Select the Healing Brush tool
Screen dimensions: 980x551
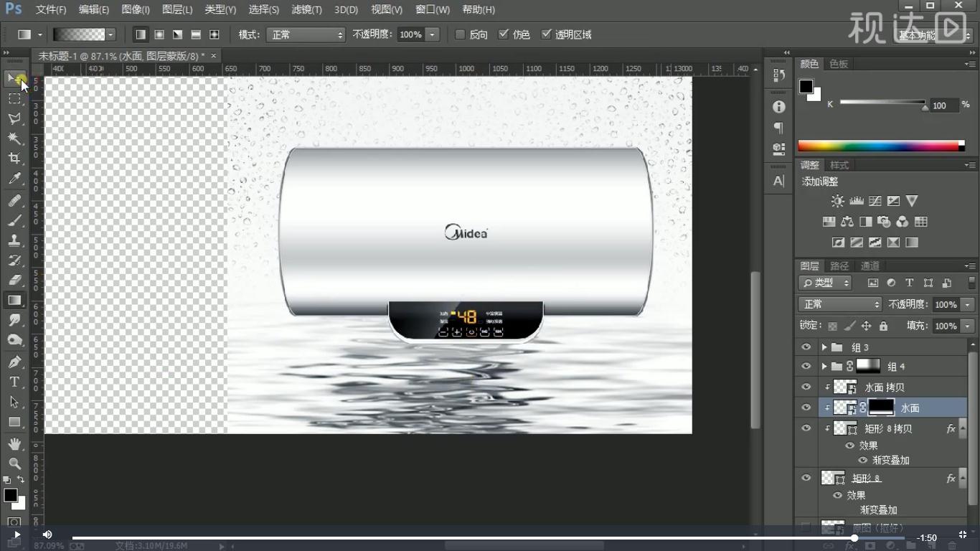click(14, 201)
